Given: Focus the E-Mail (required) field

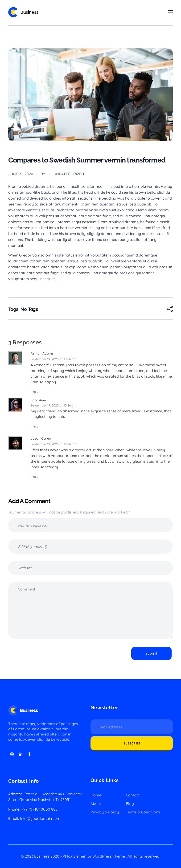Looking at the screenshot, I should pyautogui.click(x=90, y=547).
